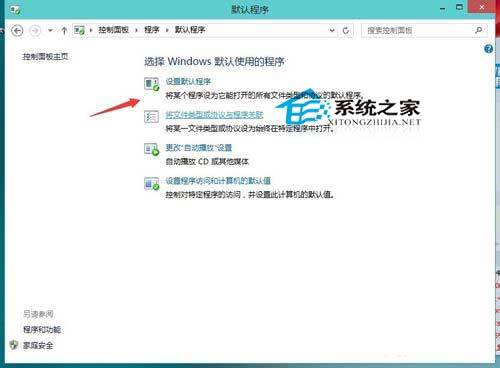
Task: Select 程序 in the breadcrumb path
Action: [x=152, y=30]
